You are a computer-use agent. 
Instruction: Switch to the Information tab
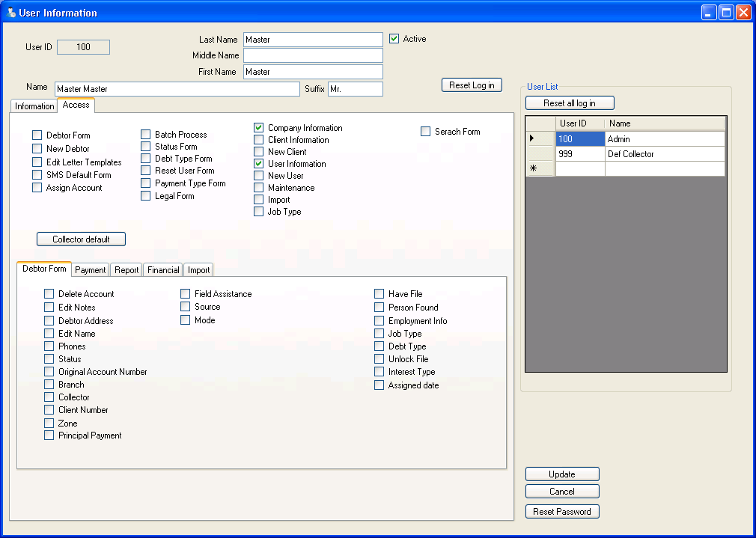(x=34, y=106)
